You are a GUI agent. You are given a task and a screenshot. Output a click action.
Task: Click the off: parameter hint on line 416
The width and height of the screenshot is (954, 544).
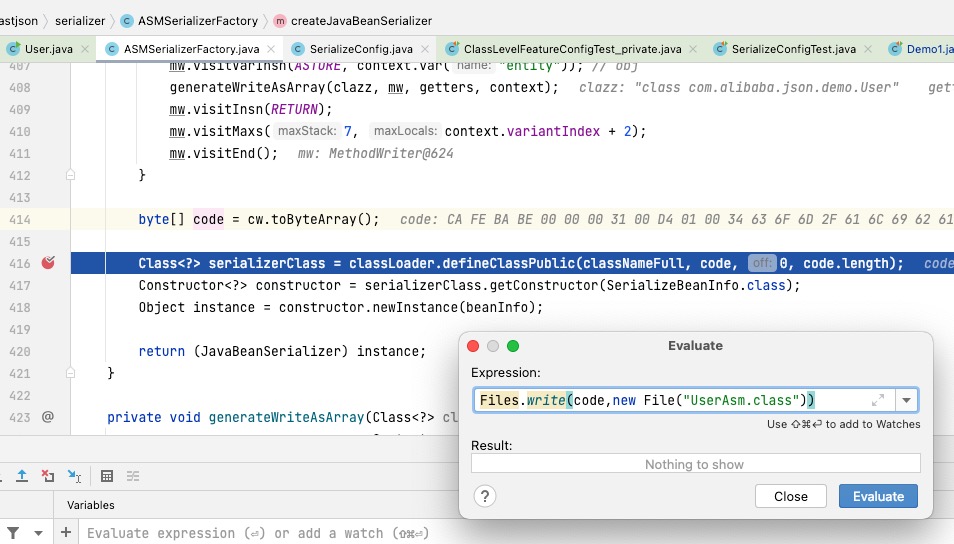pyautogui.click(x=762, y=263)
